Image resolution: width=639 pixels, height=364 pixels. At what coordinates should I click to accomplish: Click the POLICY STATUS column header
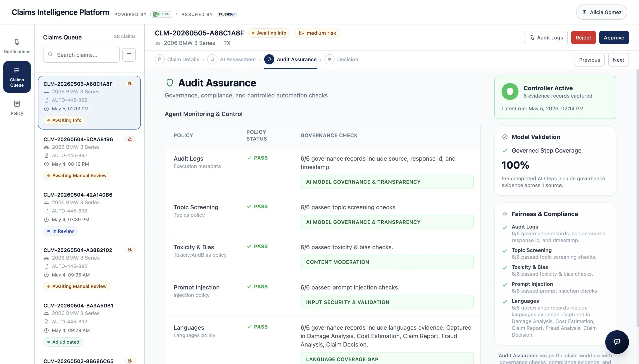257,135
